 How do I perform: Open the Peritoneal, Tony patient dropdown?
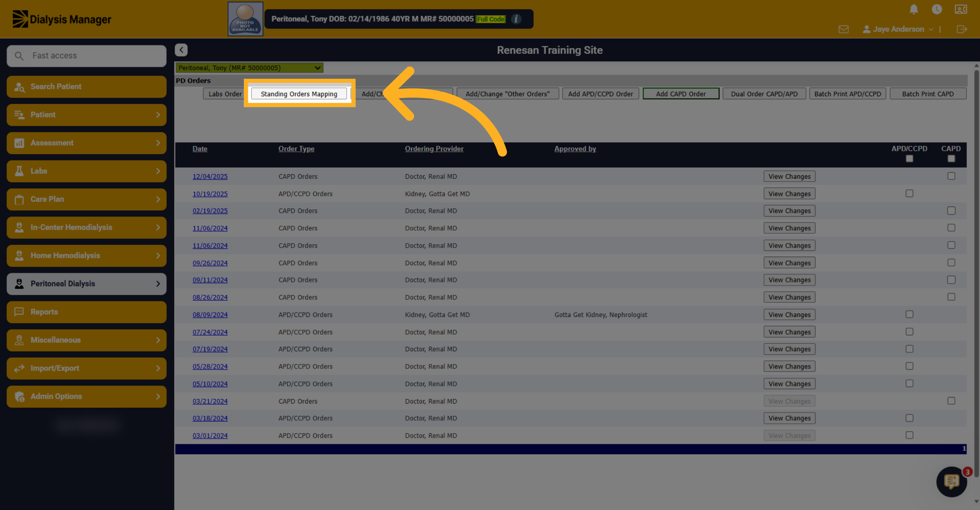point(249,68)
